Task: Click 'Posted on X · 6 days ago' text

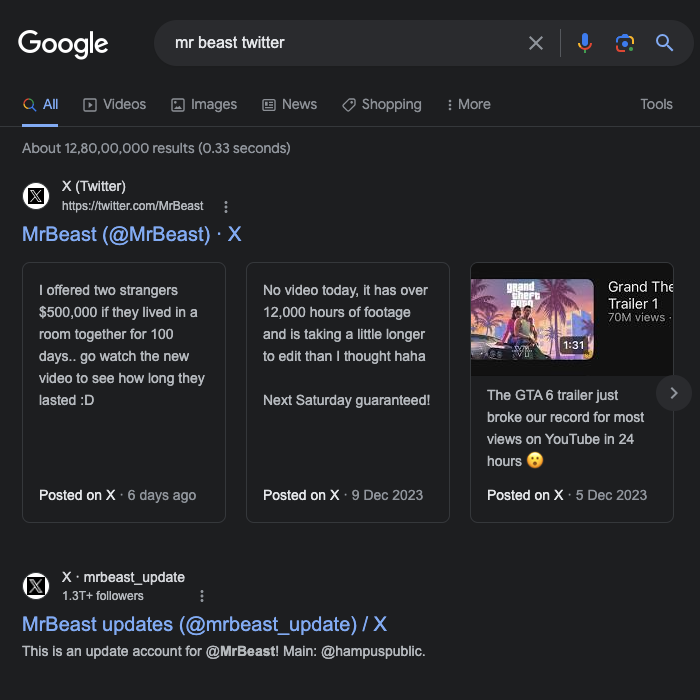Action: pos(117,495)
